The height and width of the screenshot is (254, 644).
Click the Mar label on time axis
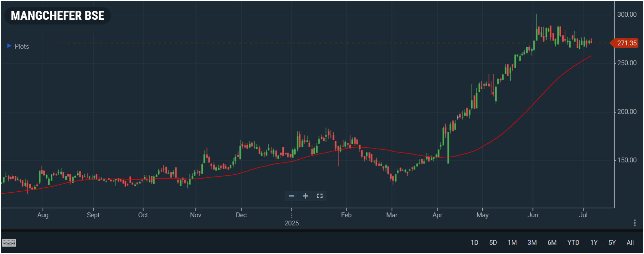coord(392,215)
